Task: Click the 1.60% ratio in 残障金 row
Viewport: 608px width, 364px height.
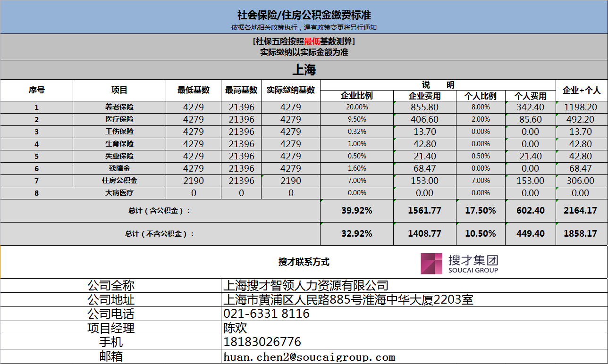Action: (x=357, y=168)
